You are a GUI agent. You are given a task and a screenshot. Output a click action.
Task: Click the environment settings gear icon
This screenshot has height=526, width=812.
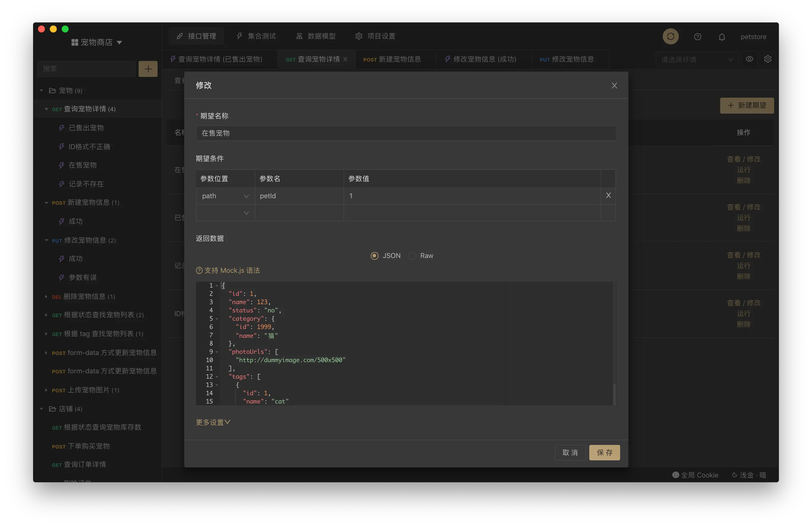768,59
